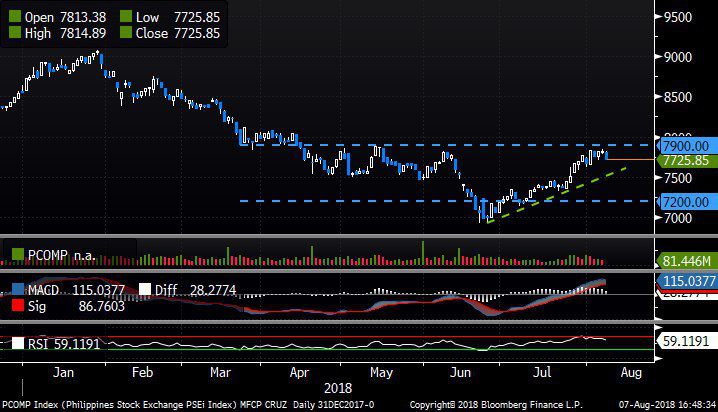The image size is (718, 412).
Task: Click the 7725.85 last price tag
Action: pos(685,160)
